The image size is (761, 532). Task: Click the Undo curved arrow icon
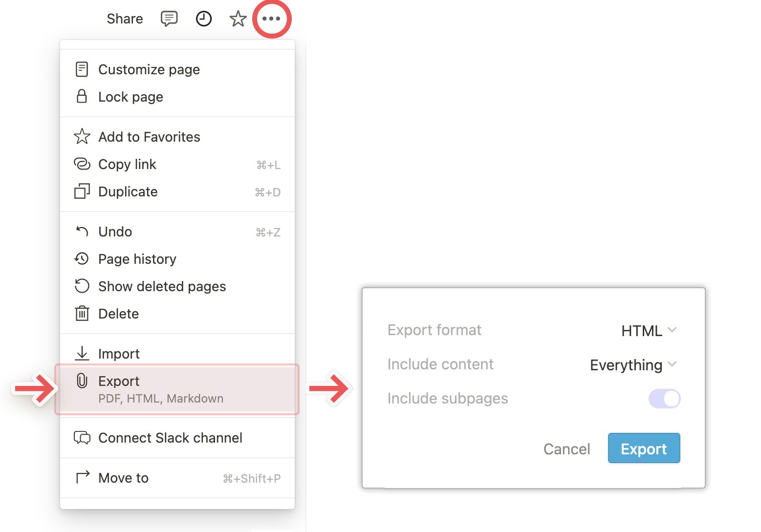click(82, 231)
